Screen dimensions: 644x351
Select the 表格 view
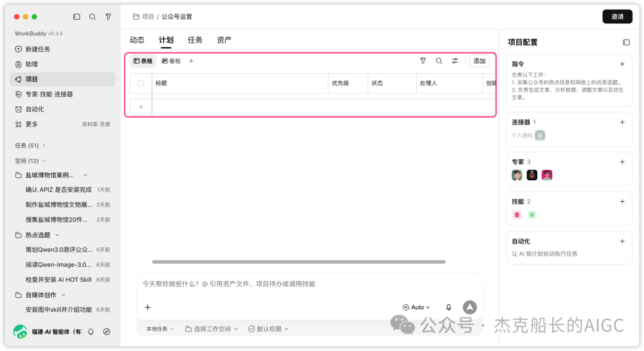[x=143, y=61]
